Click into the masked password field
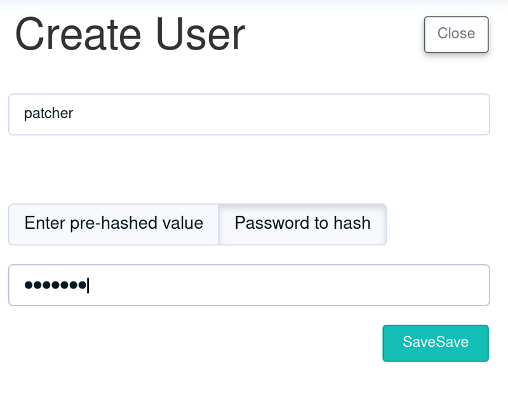The image size is (508, 420). click(x=249, y=285)
